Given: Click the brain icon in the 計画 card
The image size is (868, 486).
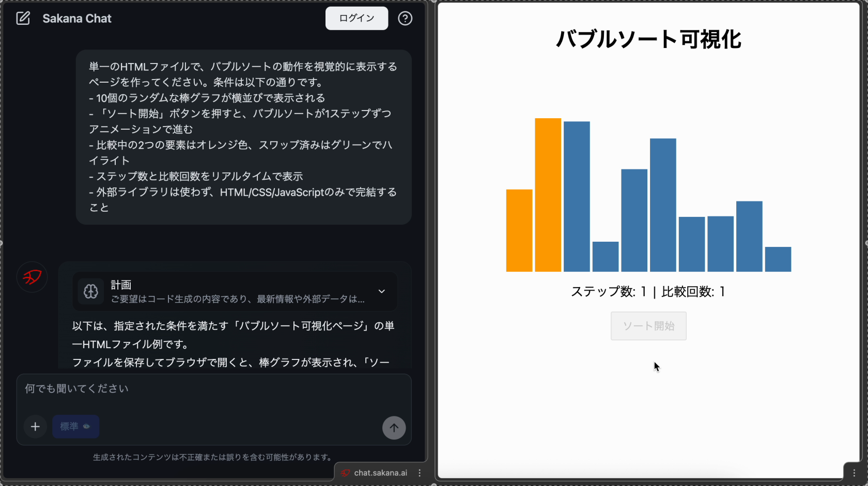Looking at the screenshot, I should pos(90,291).
